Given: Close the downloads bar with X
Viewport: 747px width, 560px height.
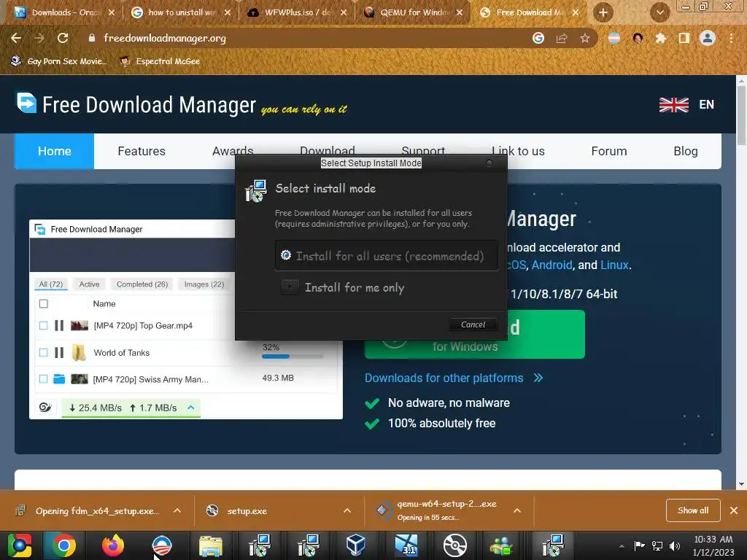Looking at the screenshot, I should point(734,510).
